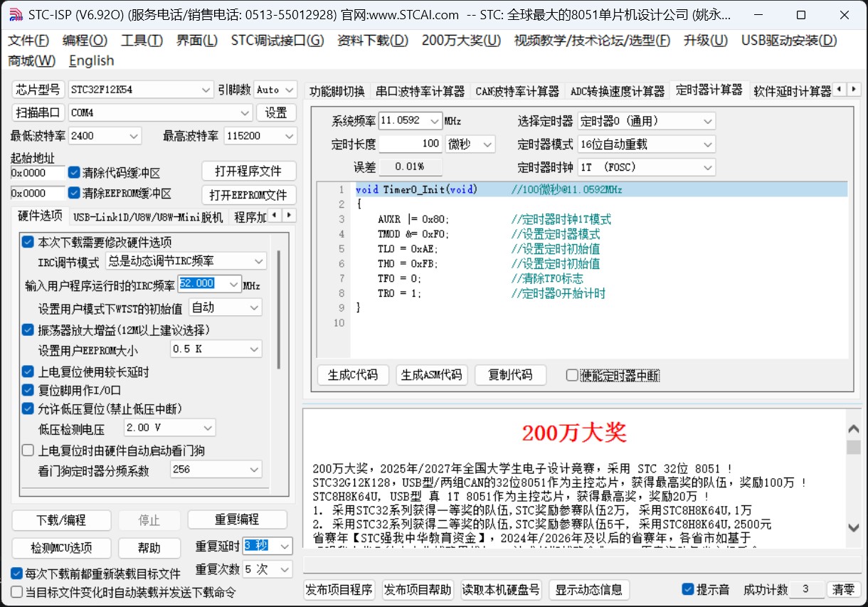Switch to USB-Link1D/U8W tab
868x607 pixels.
(147, 216)
